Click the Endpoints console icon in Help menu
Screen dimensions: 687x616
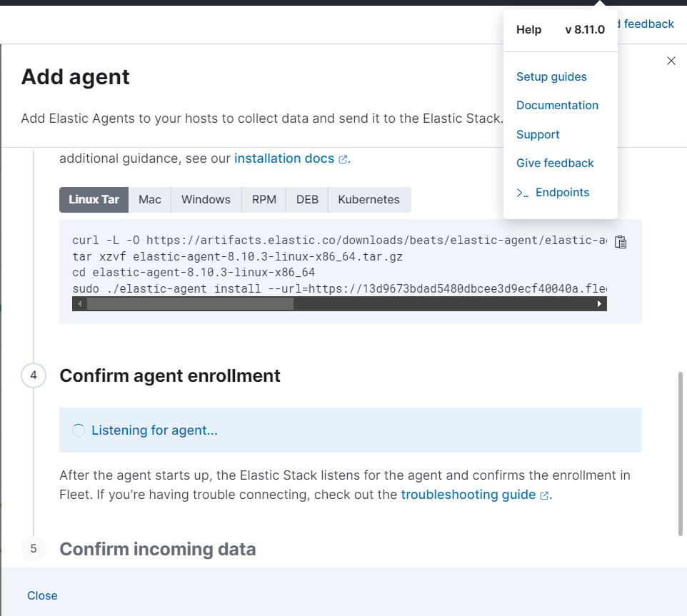click(522, 192)
